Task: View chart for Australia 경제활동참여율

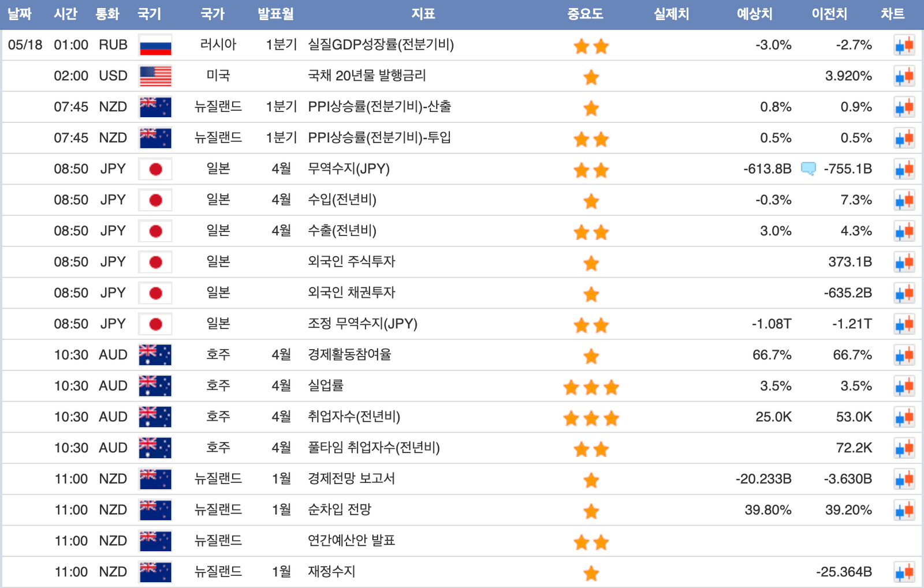Action: 904,355
